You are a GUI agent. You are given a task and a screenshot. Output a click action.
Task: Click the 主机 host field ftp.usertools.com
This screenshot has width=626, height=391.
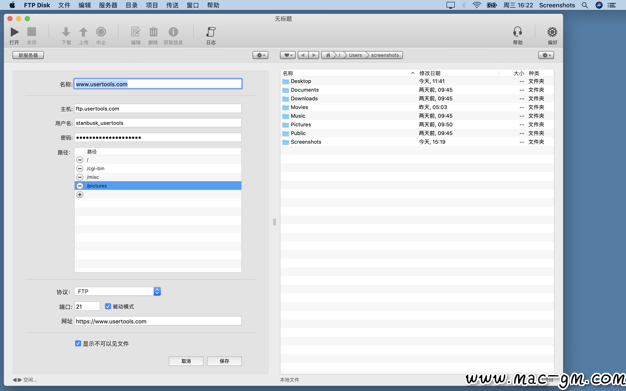tap(158, 109)
